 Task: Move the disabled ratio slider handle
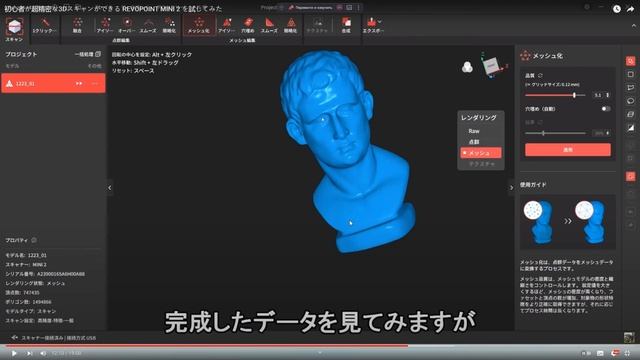pyautogui.click(x=543, y=133)
